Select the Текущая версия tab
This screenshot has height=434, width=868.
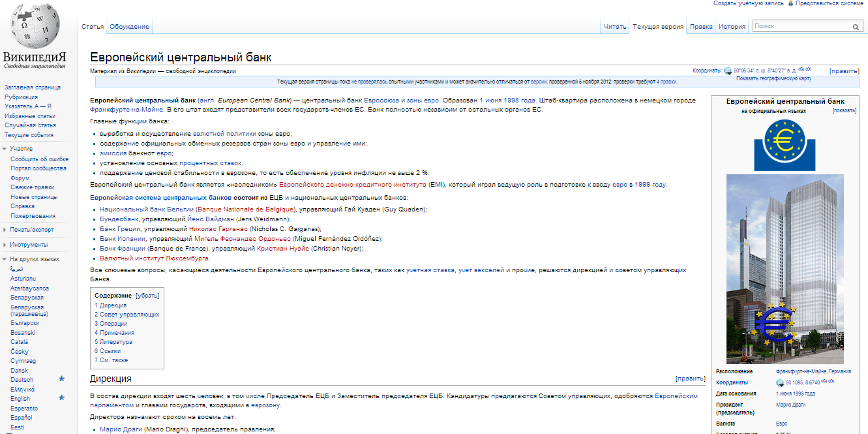click(658, 27)
